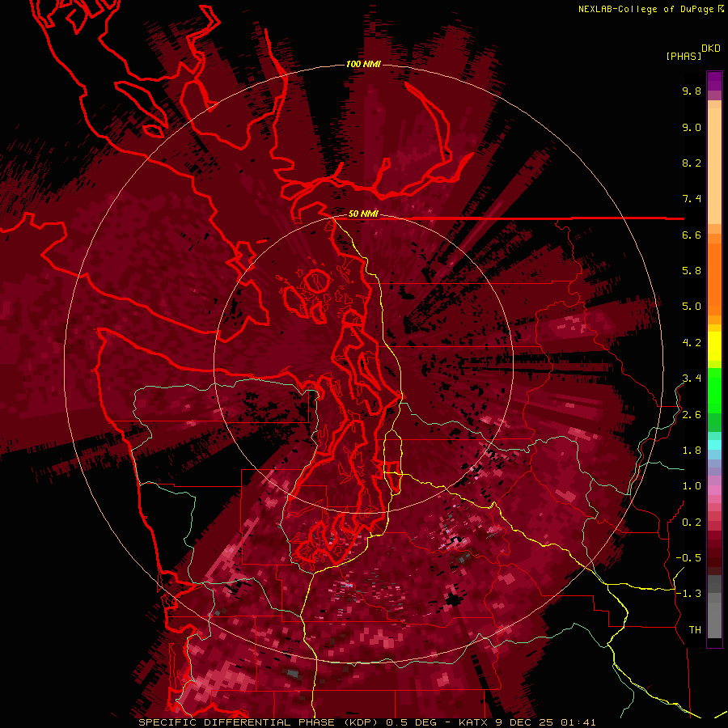The image size is (728, 728).
Task: Click the 3.4 value on the color scale
Action: point(692,379)
